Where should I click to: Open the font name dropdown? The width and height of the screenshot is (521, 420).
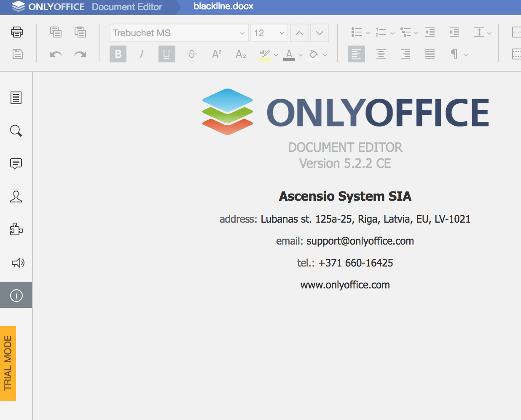tap(243, 33)
